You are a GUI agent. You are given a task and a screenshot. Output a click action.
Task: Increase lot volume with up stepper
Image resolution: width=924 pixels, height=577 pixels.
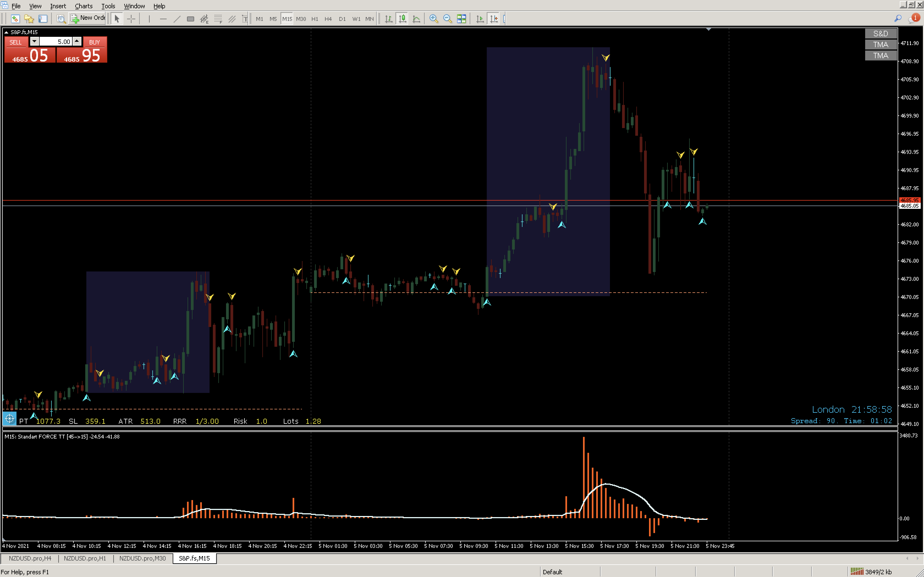tap(77, 41)
